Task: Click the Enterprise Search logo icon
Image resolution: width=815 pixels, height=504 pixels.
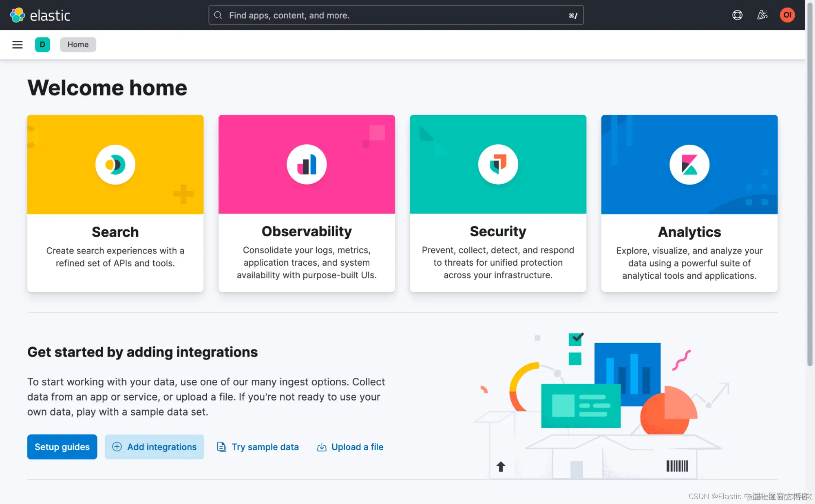Action: (115, 165)
